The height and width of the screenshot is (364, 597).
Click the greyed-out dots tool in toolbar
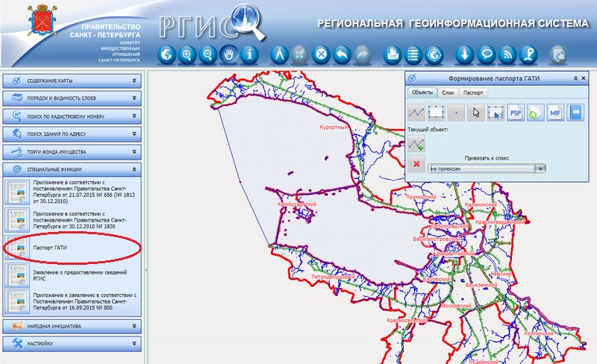tap(300, 55)
